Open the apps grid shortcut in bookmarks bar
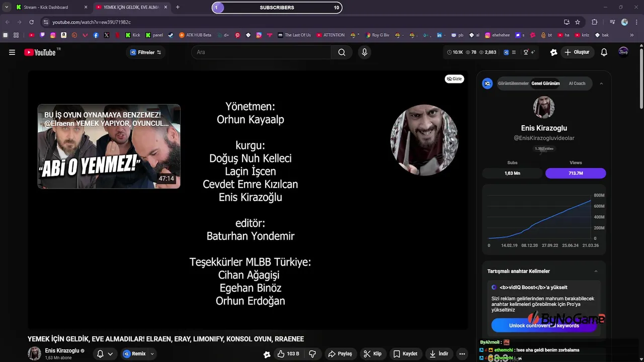This screenshot has width=644, height=362. 16,35
